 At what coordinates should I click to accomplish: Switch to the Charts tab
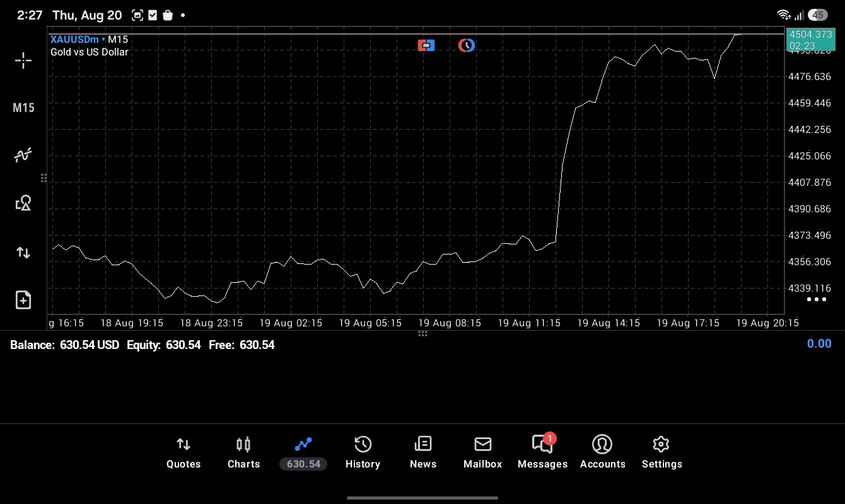click(243, 453)
